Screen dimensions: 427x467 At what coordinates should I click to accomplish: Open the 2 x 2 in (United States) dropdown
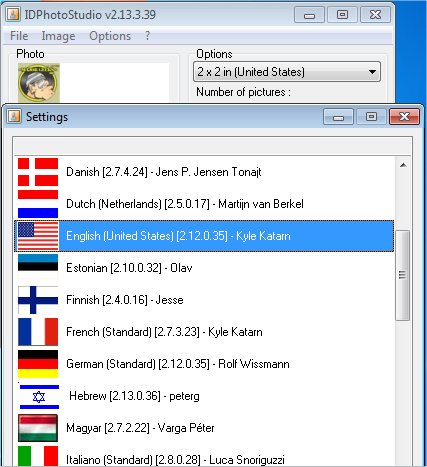click(x=287, y=72)
